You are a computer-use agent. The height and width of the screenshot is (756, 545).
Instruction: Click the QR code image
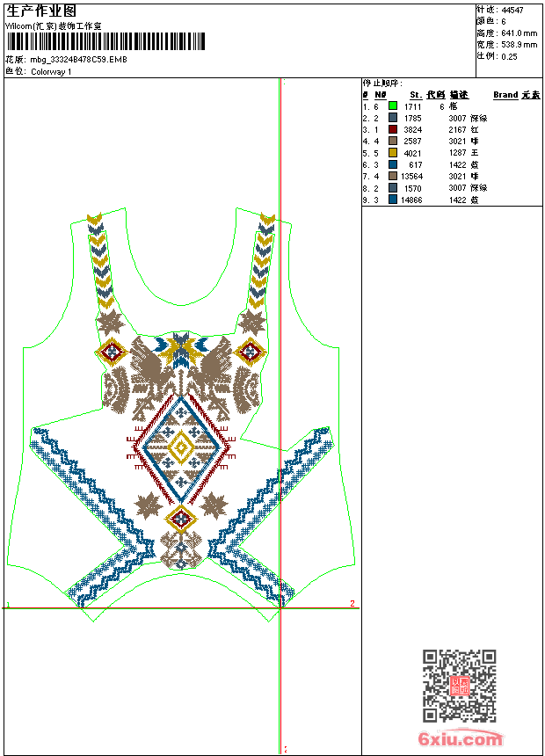click(x=460, y=686)
